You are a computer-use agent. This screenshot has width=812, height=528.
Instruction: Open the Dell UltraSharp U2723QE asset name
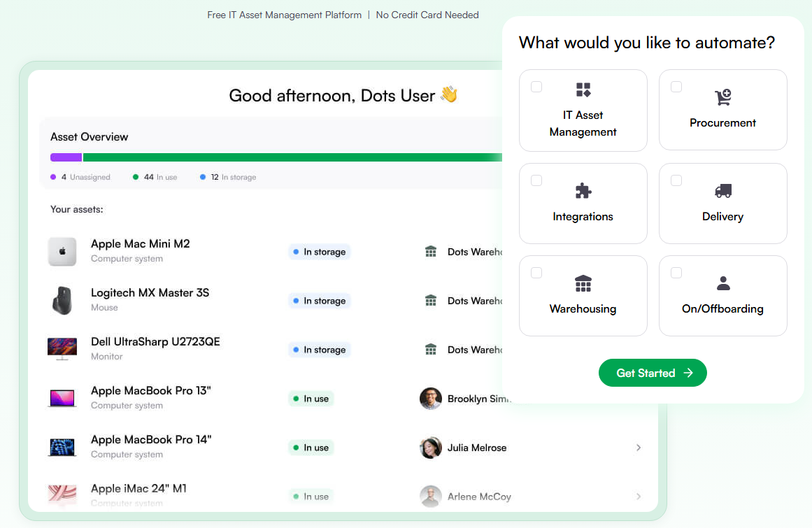coord(155,342)
